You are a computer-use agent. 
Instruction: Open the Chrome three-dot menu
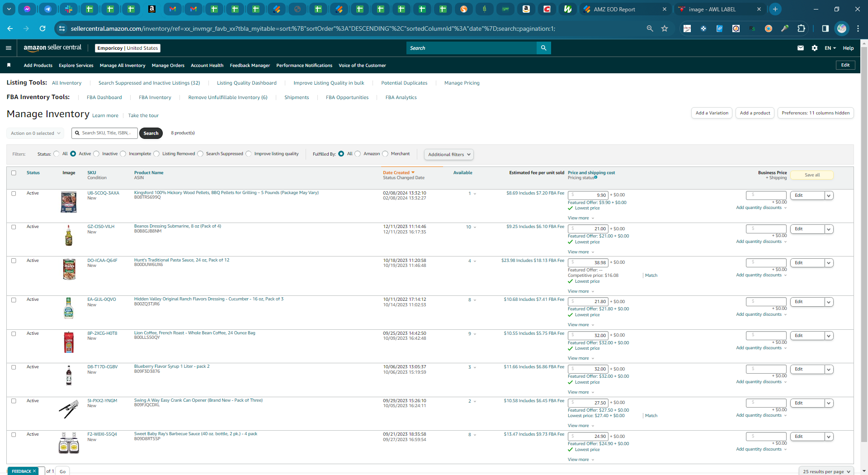coord(858,28)
